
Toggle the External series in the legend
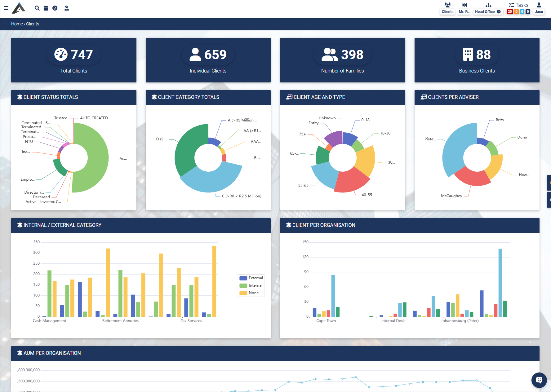[251, 278]
